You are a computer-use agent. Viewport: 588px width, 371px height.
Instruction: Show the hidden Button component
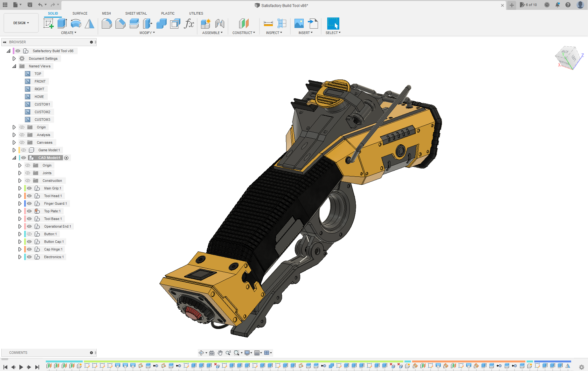click(29, 234)
